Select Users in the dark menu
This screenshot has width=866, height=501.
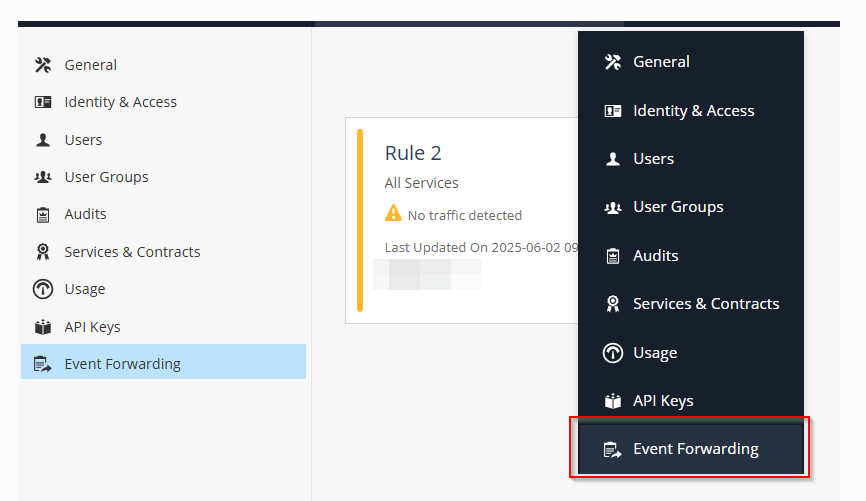point(653,159)
